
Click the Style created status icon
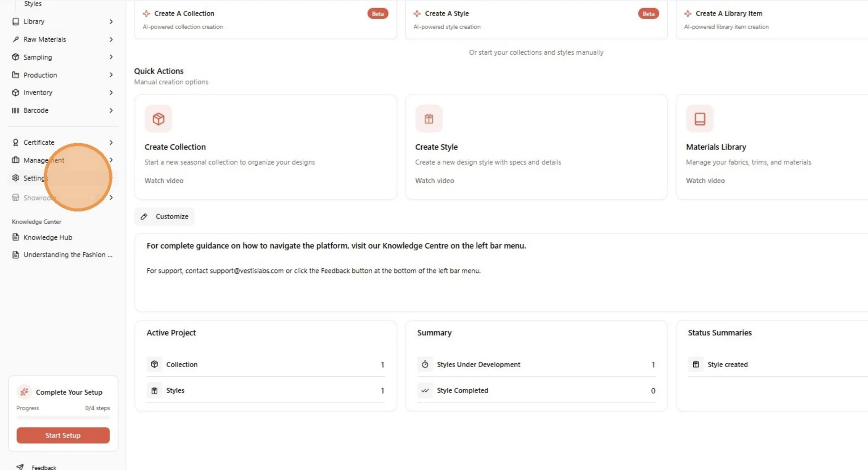pos(696,364)
